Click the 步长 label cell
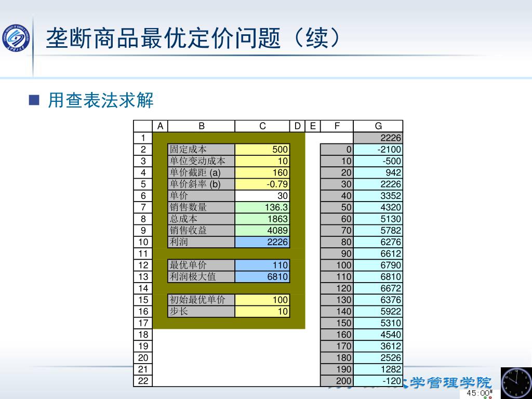 click(x=201, y=311)
